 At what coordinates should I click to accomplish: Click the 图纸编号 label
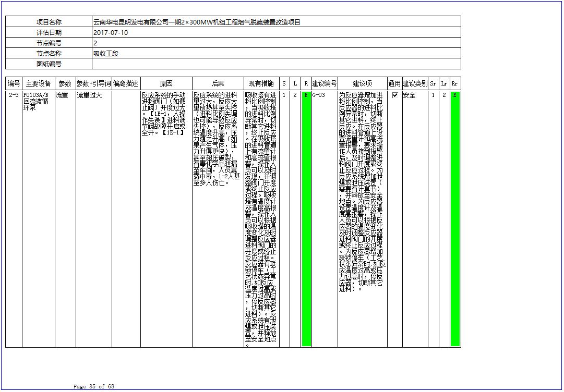tap(49, 64)
